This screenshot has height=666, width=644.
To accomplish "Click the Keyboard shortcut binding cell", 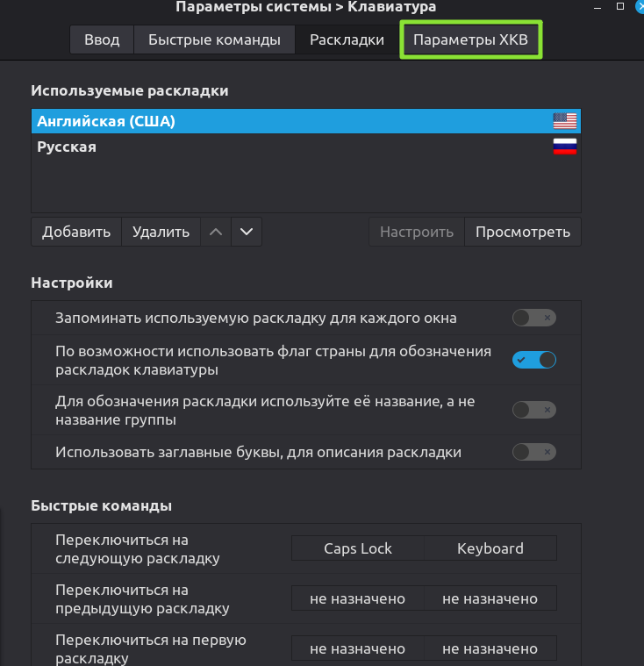I will click(490, 548).
